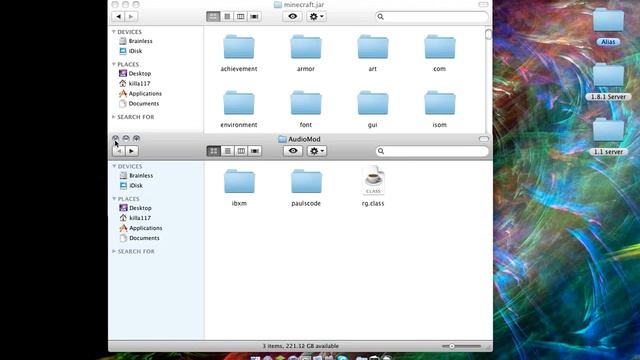640x360 pixels.
Task: Switch AudioMod window to column view
Action: (x=241, y=151)
